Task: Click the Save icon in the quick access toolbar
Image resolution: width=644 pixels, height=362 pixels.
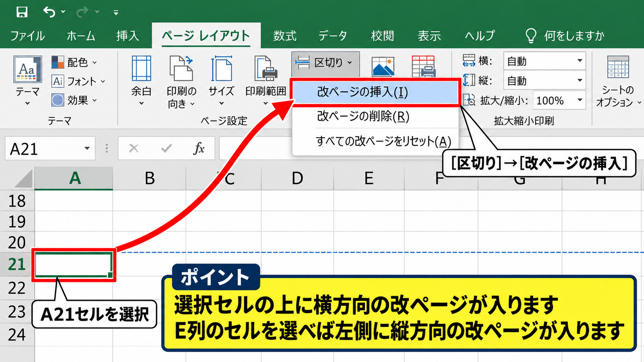Action: [x=22, y=12]
